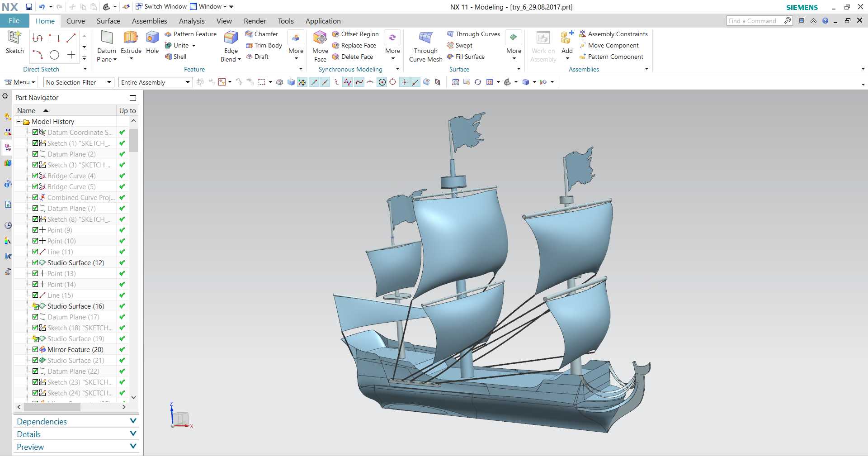Open the Entire Assembly scope dropdown
The height and width of the screenshot is (457, 868).
point(156,82)
